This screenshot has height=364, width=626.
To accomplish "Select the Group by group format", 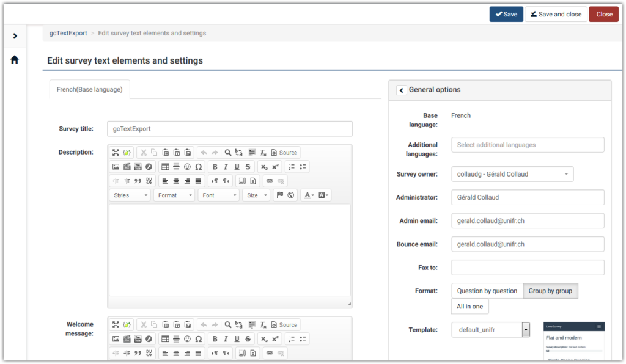I will pyautogui.click(x=550, y=291).
